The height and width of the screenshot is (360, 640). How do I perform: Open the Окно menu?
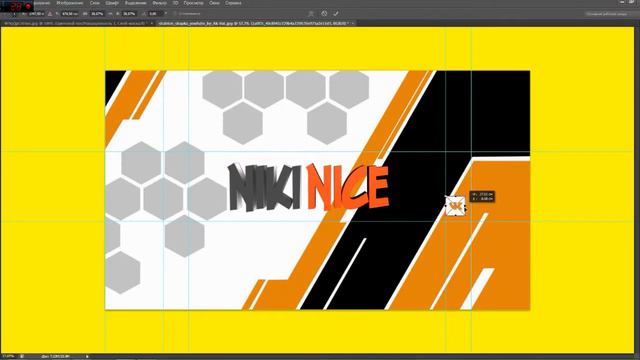pyautogui.click(x=214, y=3)
